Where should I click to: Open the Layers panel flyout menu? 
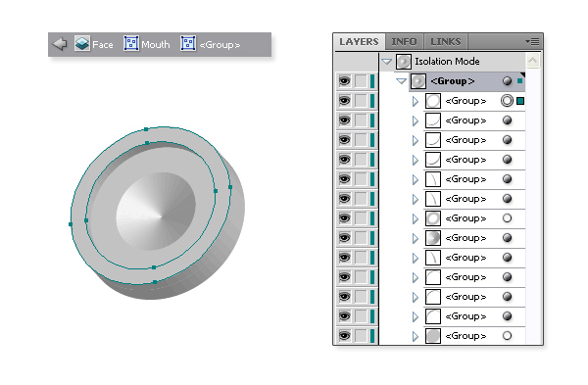coord(532,41)
